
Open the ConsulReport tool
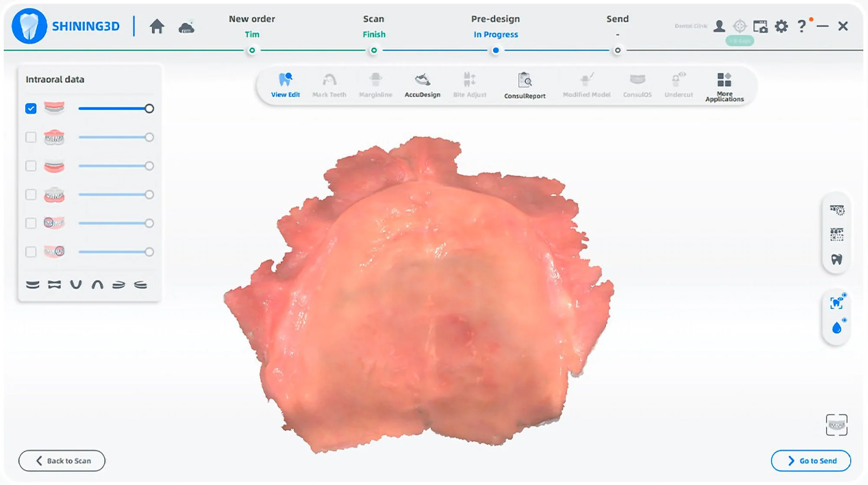(x=525, y=85)
